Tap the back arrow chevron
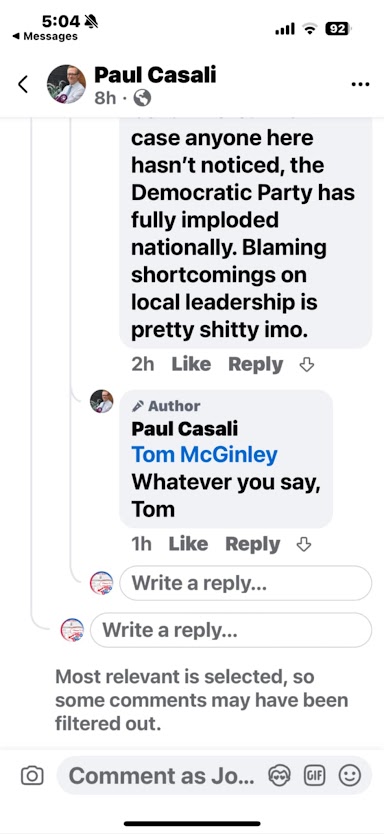 point(22,84)
